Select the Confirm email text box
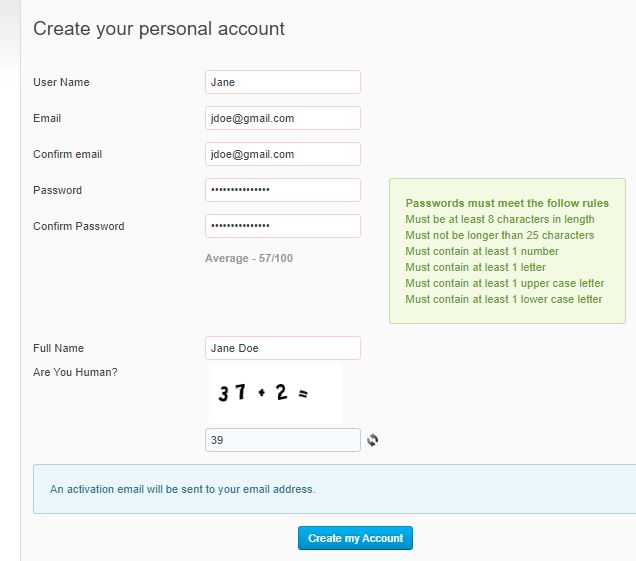 (282, 154)
